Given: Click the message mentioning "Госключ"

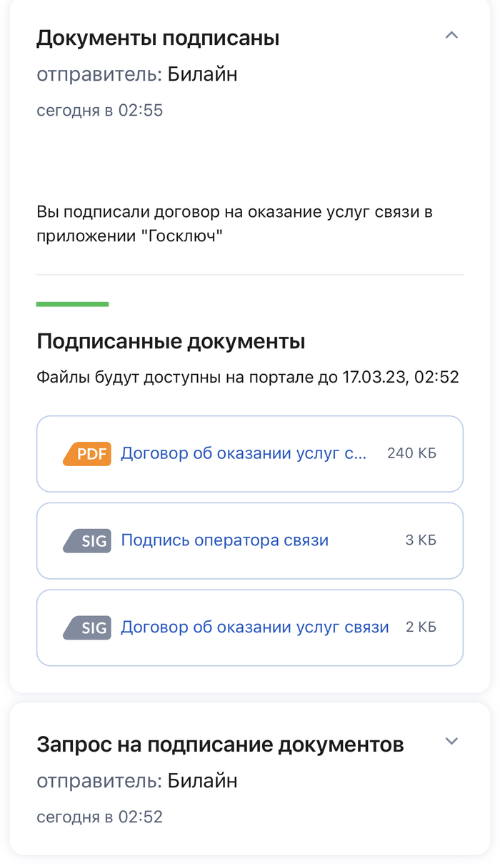Looking at the screenshot, I should pos(234,224).
